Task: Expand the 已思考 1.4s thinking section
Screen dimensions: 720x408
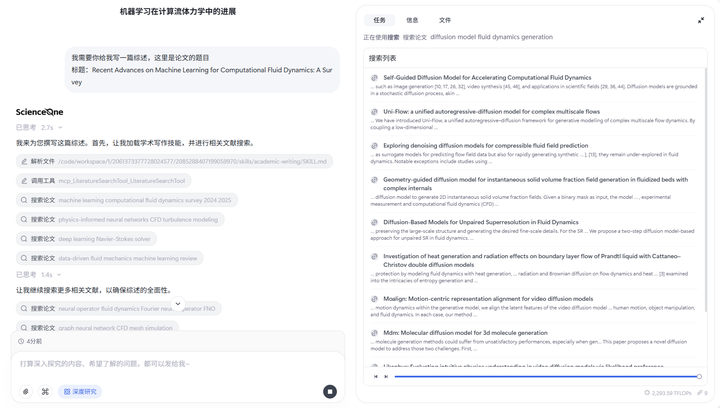Action: pos(39,275)
